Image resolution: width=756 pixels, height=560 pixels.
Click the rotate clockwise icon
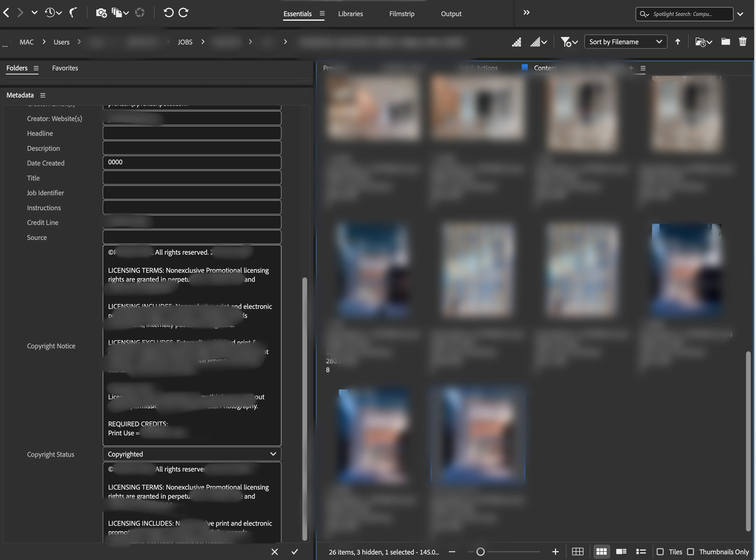pos(183,13)
